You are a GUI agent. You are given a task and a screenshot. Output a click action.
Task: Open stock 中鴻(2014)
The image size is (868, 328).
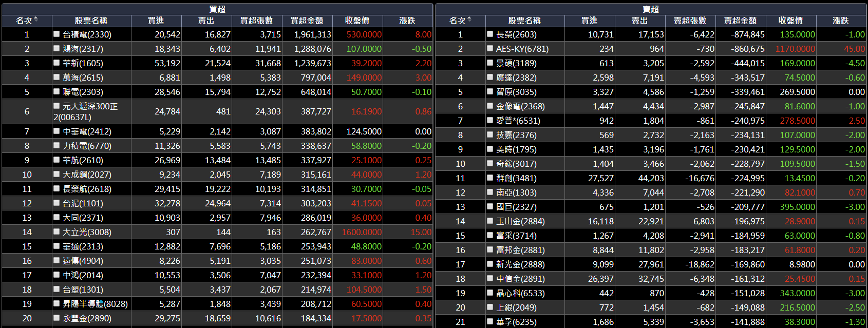83,275
